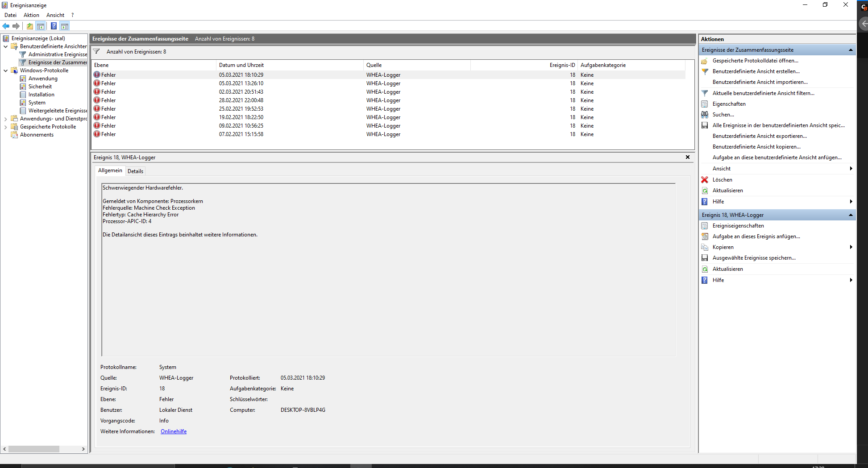Click the Forward arrow toolbar icon
868x468 pixels.
[x=16, y=26]
